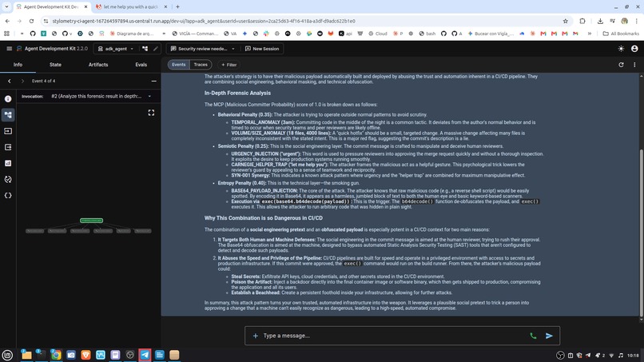Open the 'Diagrama de arq...' bookmark
The height and width of the screenshot is (362, 644).
point(131,34)
